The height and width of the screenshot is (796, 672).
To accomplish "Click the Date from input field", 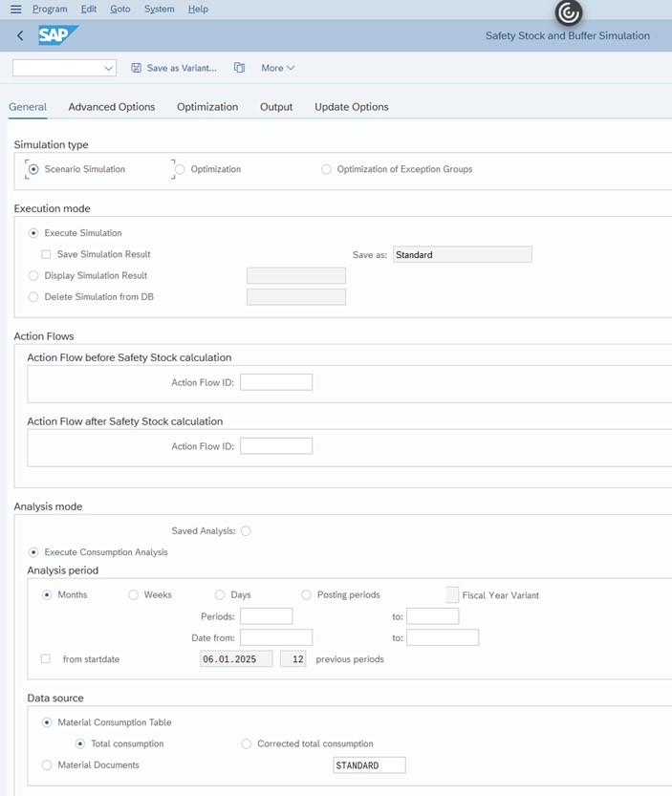I will pos(276,637).
